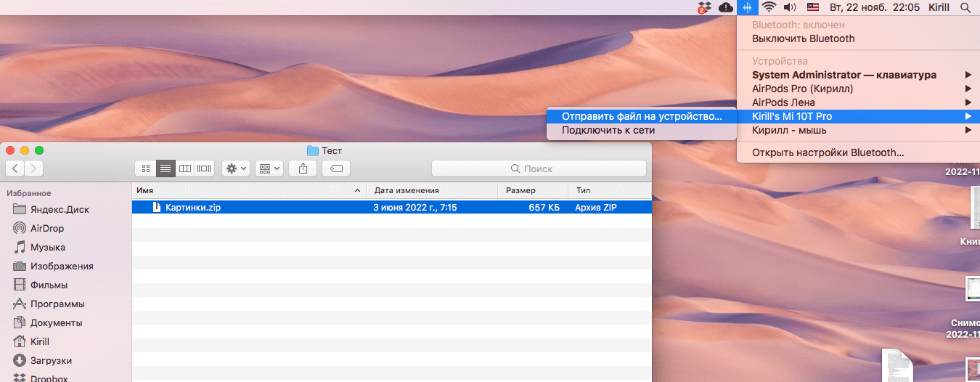Expand the Кирилл - мышь device submenu
The image size is (980, 382).
[789, 130]
